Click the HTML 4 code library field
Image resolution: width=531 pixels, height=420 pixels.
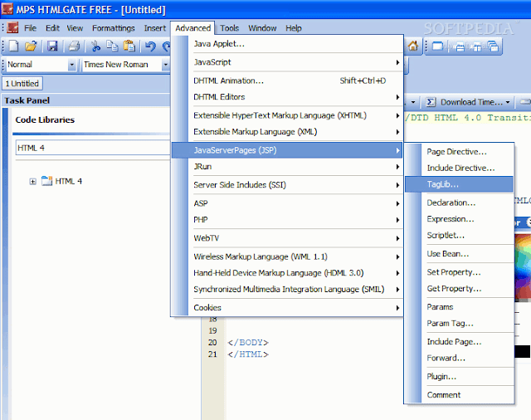93,148
